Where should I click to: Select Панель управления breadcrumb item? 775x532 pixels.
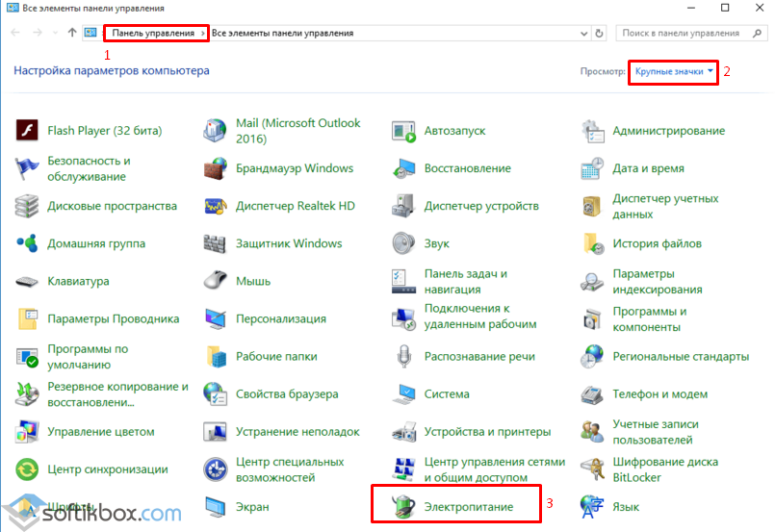click(154, 33)
